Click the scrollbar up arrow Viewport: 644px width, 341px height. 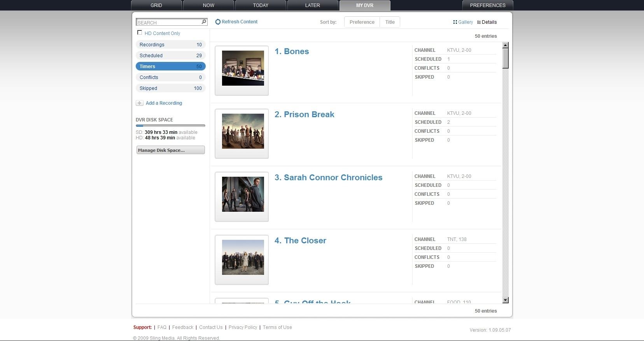[x=506, y=45]
